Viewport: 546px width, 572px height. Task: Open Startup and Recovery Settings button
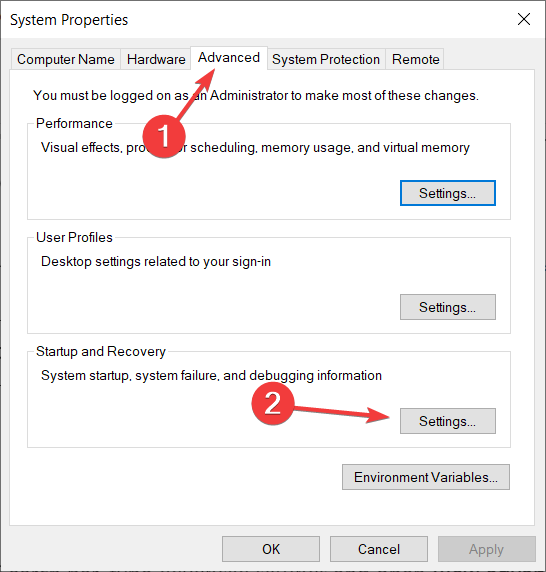click(x=448, y=421)
